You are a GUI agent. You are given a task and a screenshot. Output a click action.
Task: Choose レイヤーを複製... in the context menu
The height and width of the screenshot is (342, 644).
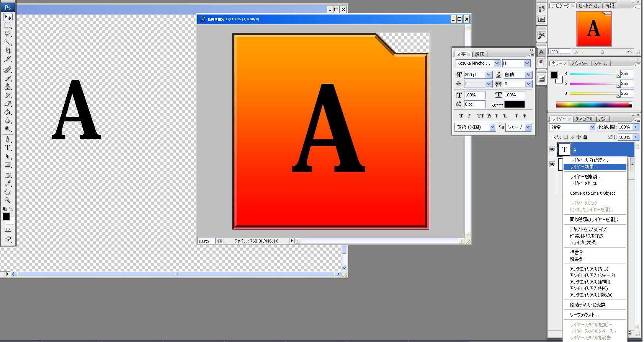595,177
